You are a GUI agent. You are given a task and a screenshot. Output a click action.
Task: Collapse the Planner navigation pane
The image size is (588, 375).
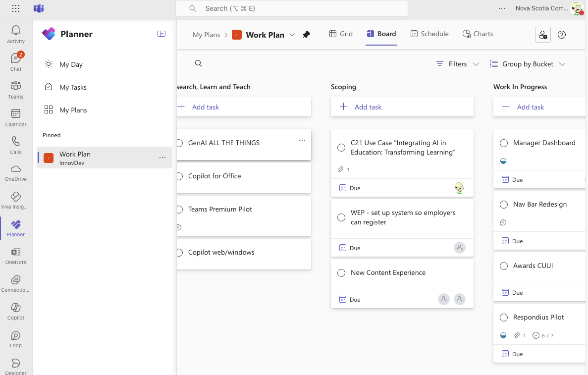[x=161, y=34]
